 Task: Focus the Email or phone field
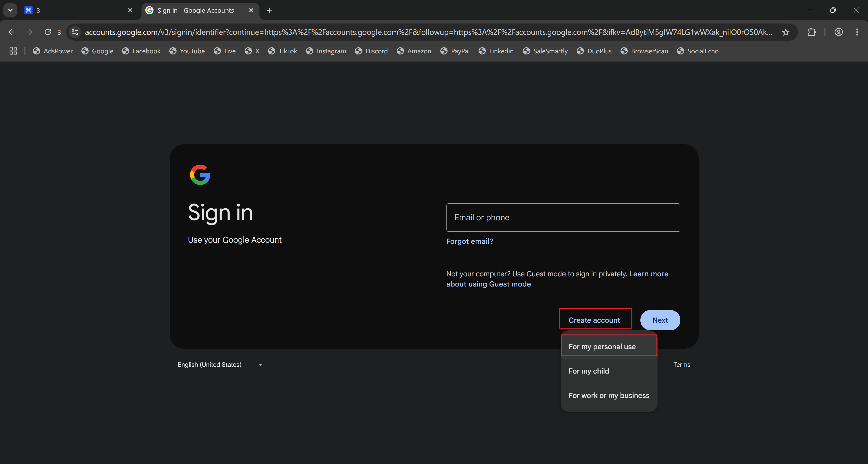[x=563, y=217]
